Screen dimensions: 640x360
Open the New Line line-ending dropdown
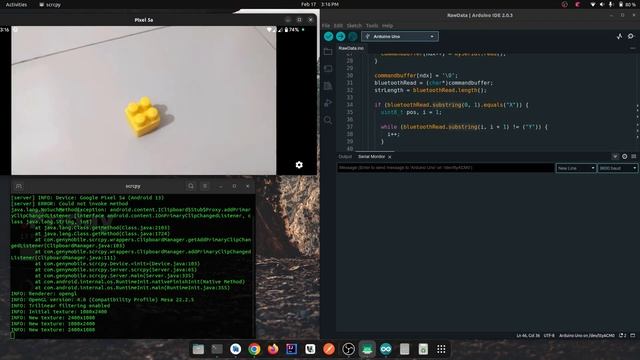coord(576,168)
